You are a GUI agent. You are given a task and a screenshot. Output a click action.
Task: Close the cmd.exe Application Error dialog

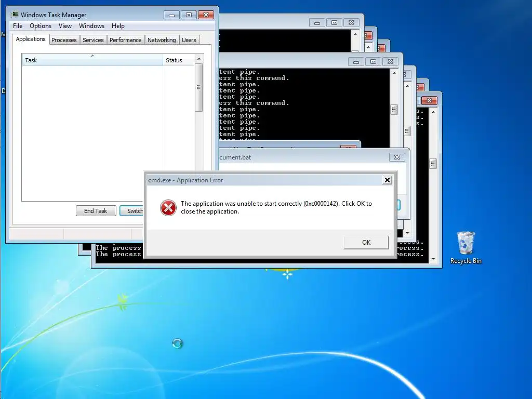(x=387, y=180)
